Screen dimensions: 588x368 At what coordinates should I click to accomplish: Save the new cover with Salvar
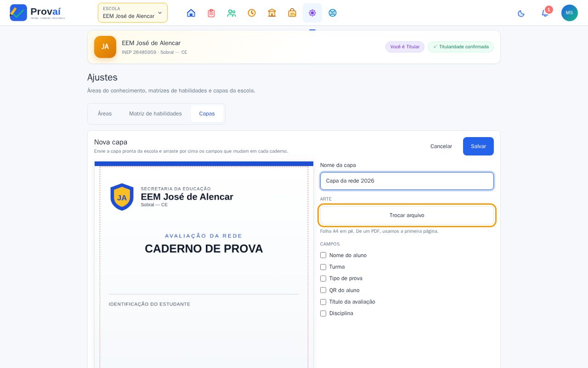click(x=478, y=146)
